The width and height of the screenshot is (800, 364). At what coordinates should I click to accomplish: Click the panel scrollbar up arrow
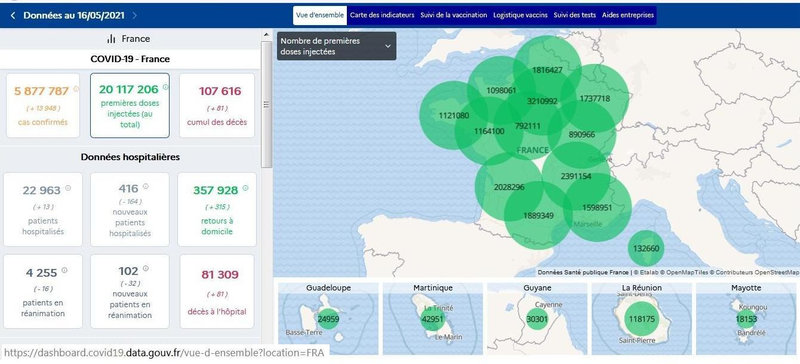[x=266, y=35]
